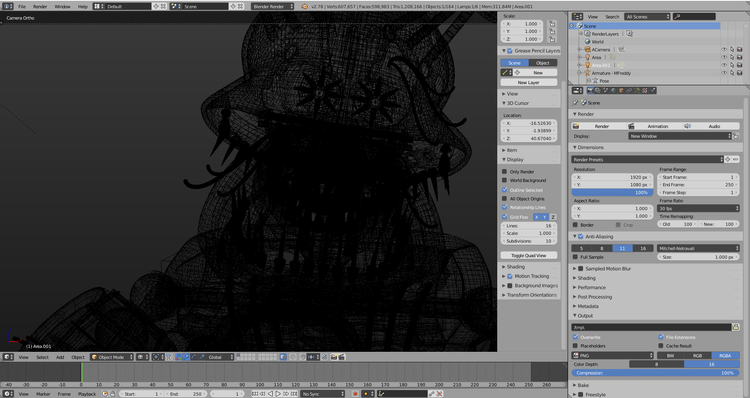Click the OpenGL render active viewport icon
This screenshot has height=398, width=750.
[x=334, y=357]
